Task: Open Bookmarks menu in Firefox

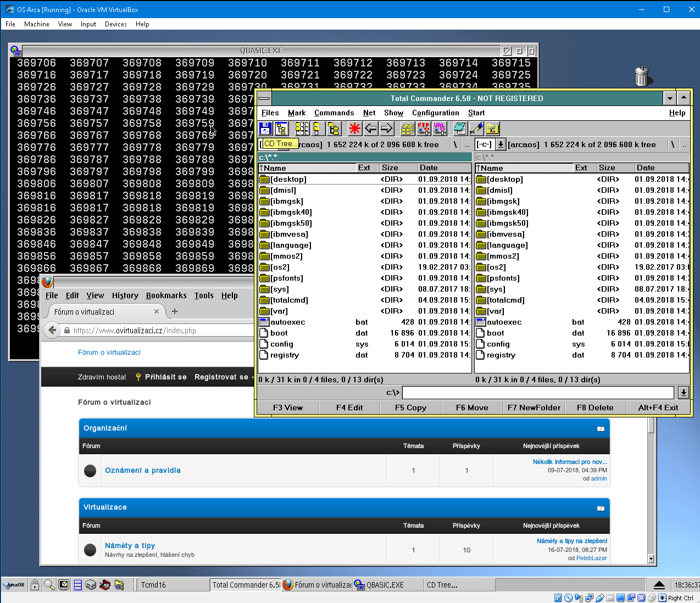Action: 166,295
